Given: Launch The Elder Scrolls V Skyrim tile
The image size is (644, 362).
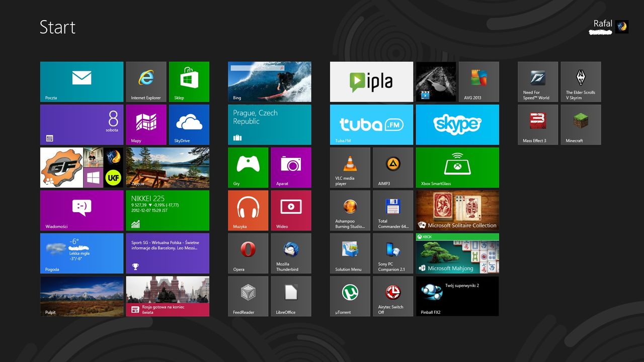Looking at the screenshot, I should (581, 82).
